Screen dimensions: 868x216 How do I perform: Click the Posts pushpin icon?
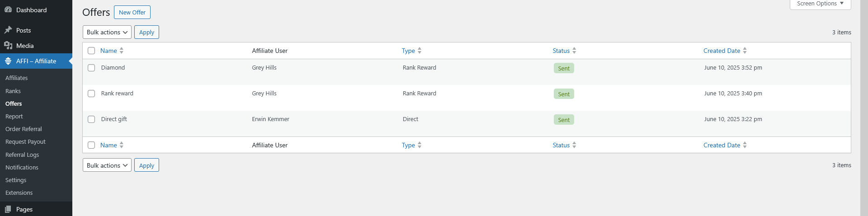tap(8, 30)
